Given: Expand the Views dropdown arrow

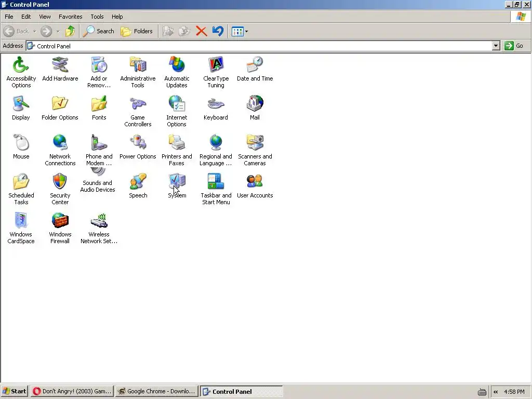Looking at the screenshot, I should point(246,32).
